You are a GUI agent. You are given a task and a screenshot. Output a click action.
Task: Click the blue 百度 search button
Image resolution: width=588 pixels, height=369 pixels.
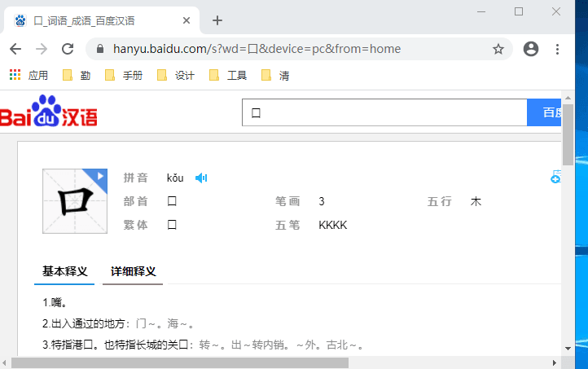544,112
